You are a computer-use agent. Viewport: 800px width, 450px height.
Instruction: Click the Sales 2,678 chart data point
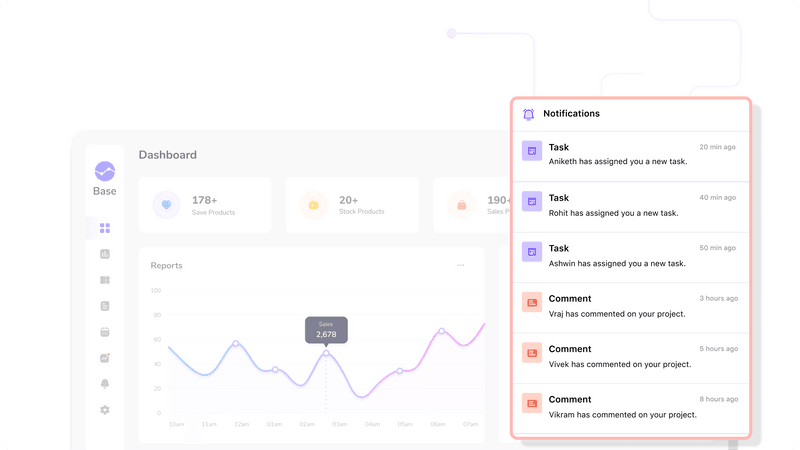tap(326, 353)
